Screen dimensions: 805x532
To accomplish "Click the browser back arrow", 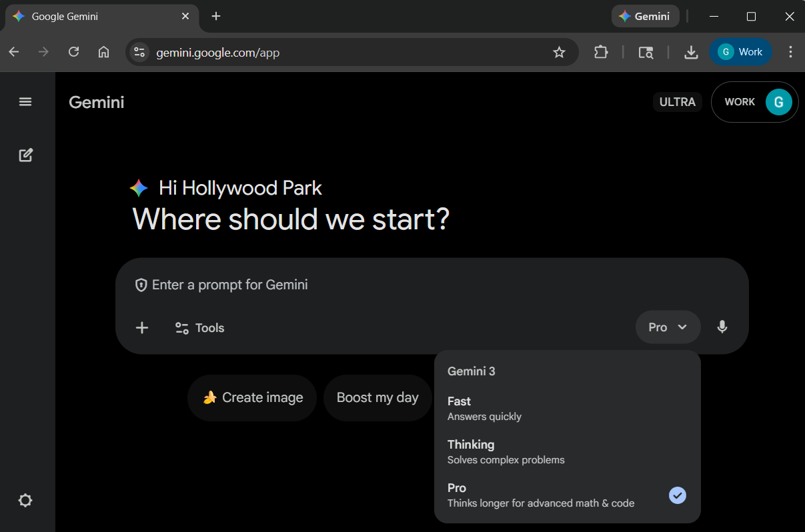I will coord(14,52).
